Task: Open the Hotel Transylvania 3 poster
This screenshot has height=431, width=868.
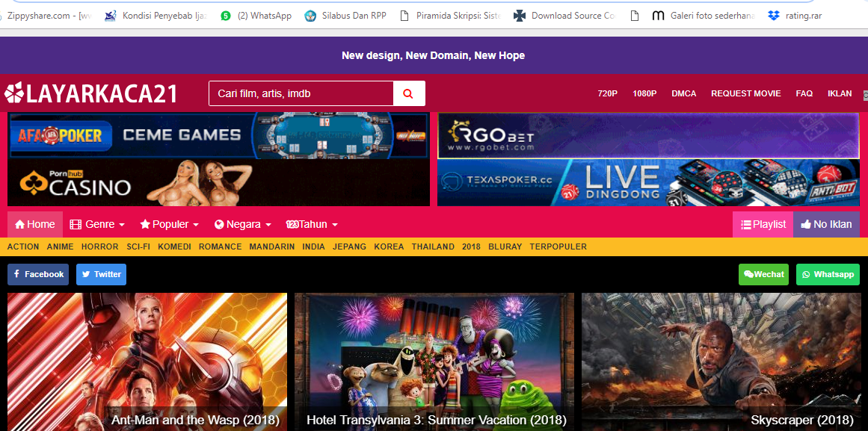Action: click(434, 362)
